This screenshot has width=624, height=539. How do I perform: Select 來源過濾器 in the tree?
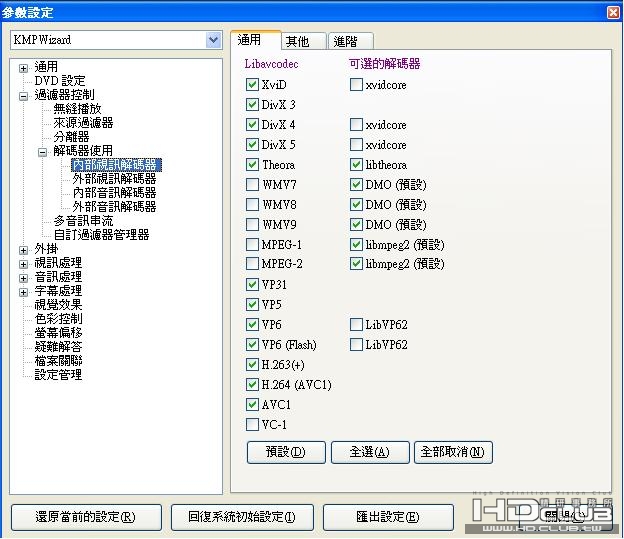pos(83,123)
